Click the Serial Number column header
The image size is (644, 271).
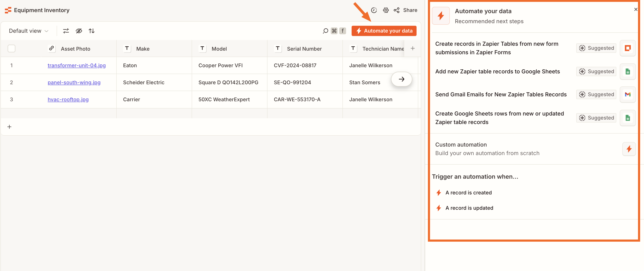(305, 48)
